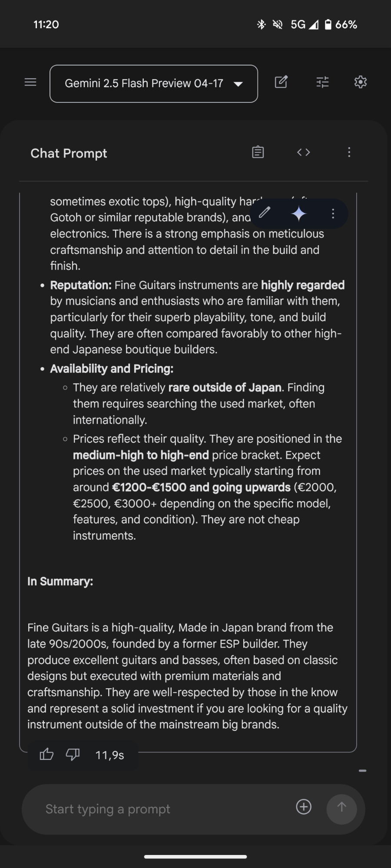Rerun the response with sparkle icon
This screenshot has width=391, height=868.
click(299, 214)
